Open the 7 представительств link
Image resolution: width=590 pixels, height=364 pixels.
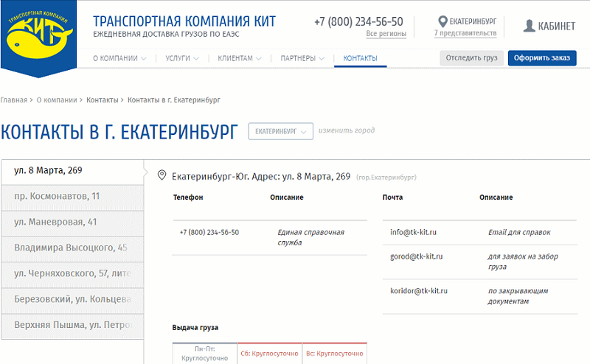tap(465, 33)
